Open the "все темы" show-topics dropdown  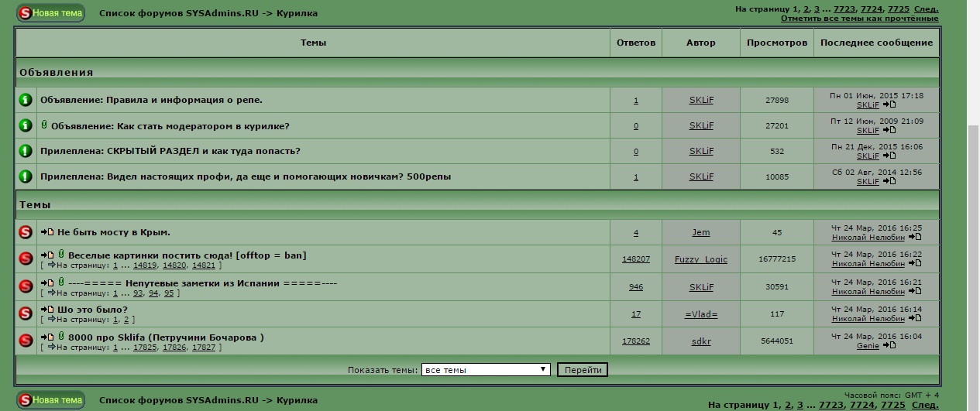coord(486,370)
